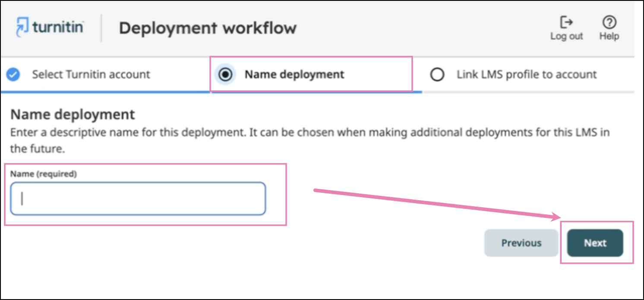Click the descriptive name instruction paragraph
Screen dimensions: 644x300
[x=310, y=140]
